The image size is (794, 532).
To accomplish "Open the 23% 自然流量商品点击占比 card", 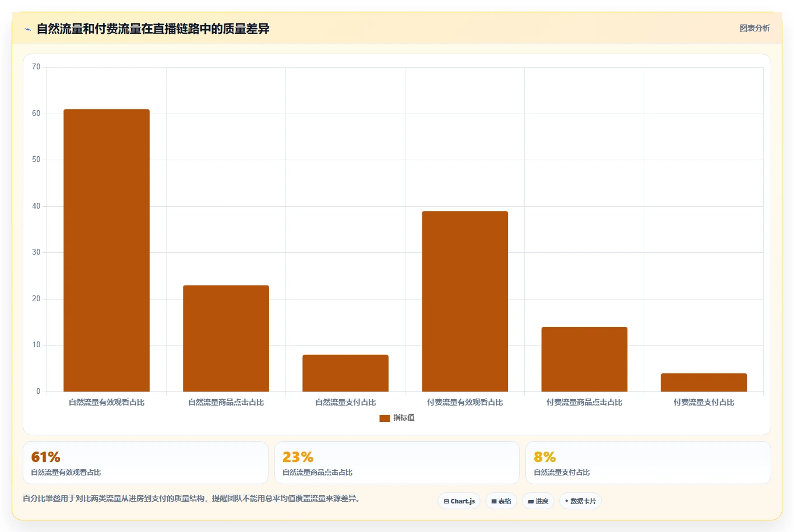I will [x=397, y=463].
